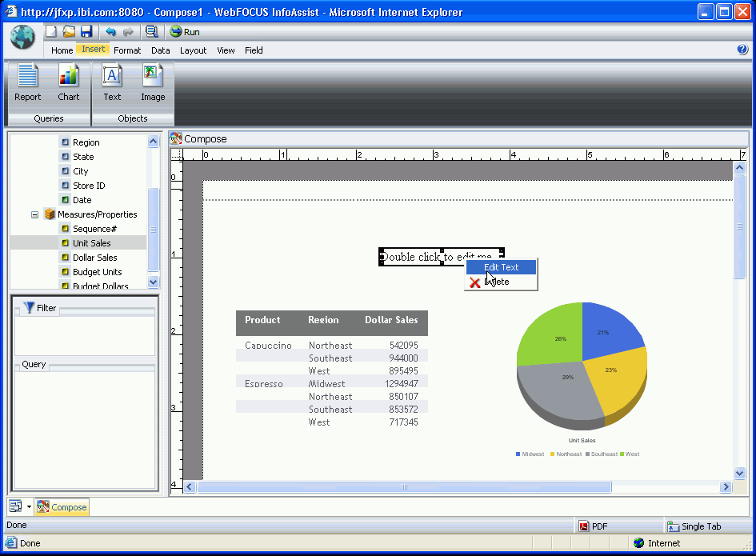
Task: Open the Preview magnifier icon
Action: point(152,32)
